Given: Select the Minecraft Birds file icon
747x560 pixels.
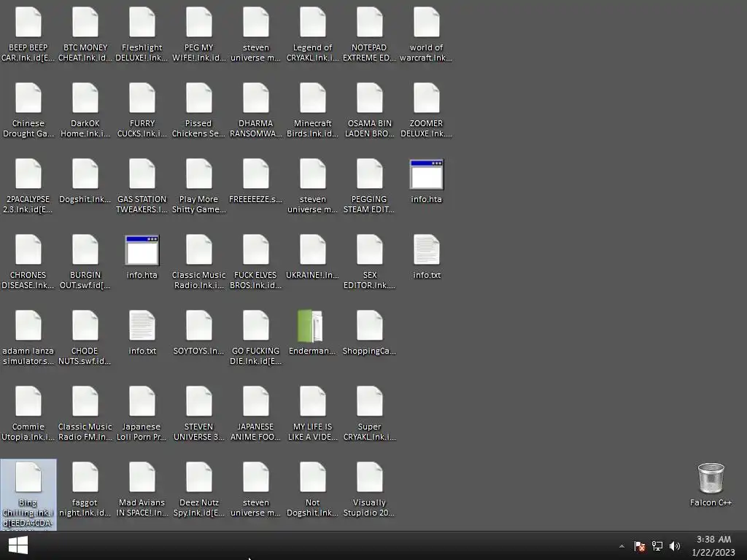Looking at the screenshot, I should click(312, 98).
